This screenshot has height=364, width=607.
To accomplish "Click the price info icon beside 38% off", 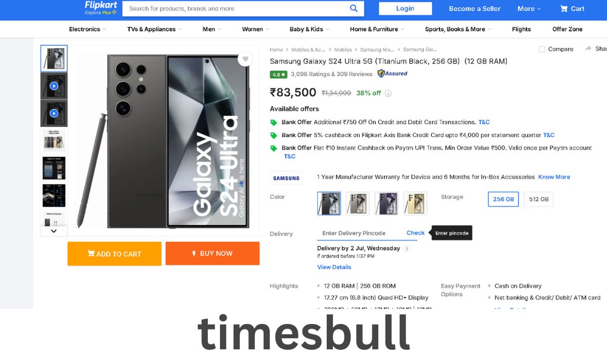I will pos(388,94).
